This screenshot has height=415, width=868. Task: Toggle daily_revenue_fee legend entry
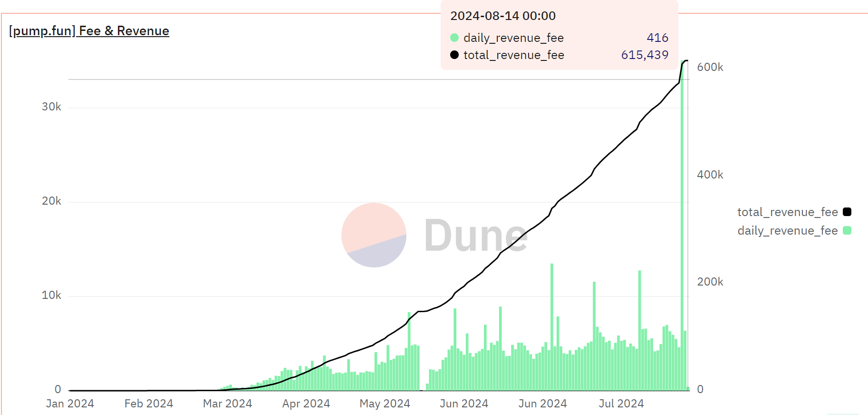point(794,230)
